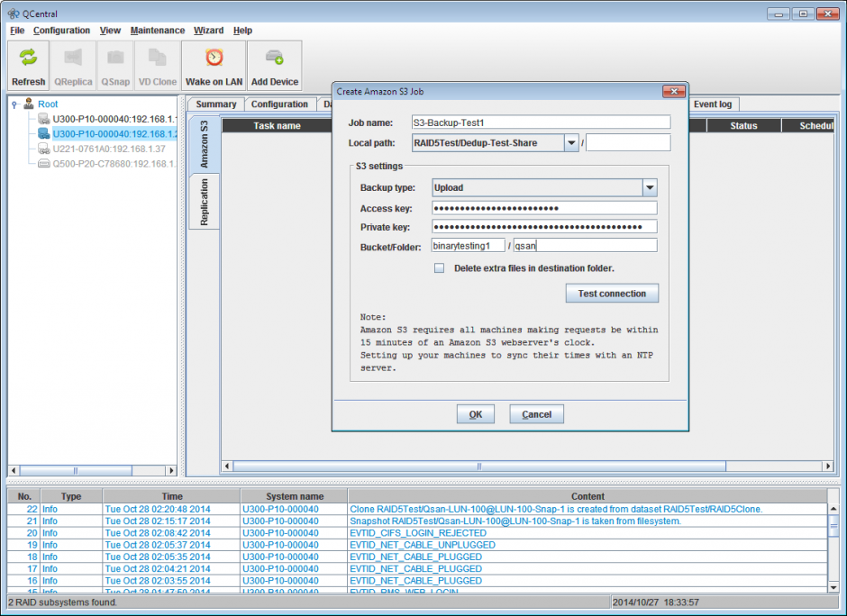The image size is (847, 616).
Task: Select Root node label in tree
Action: (x=48, y=104)
